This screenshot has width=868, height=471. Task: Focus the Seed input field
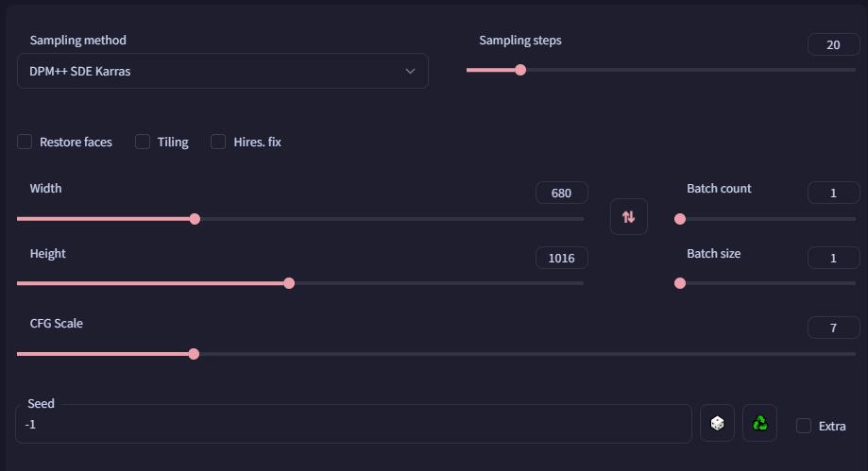[x=354, y=425]
